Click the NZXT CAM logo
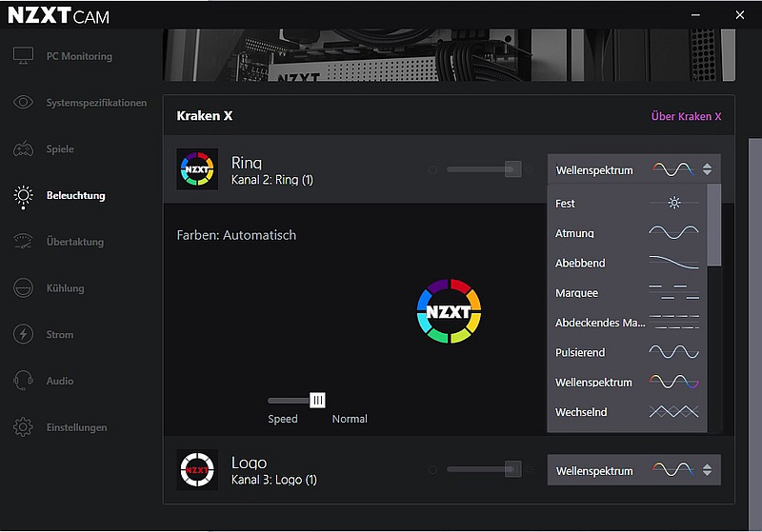Viewport: 762px width, 532px height. pos(59,15)
